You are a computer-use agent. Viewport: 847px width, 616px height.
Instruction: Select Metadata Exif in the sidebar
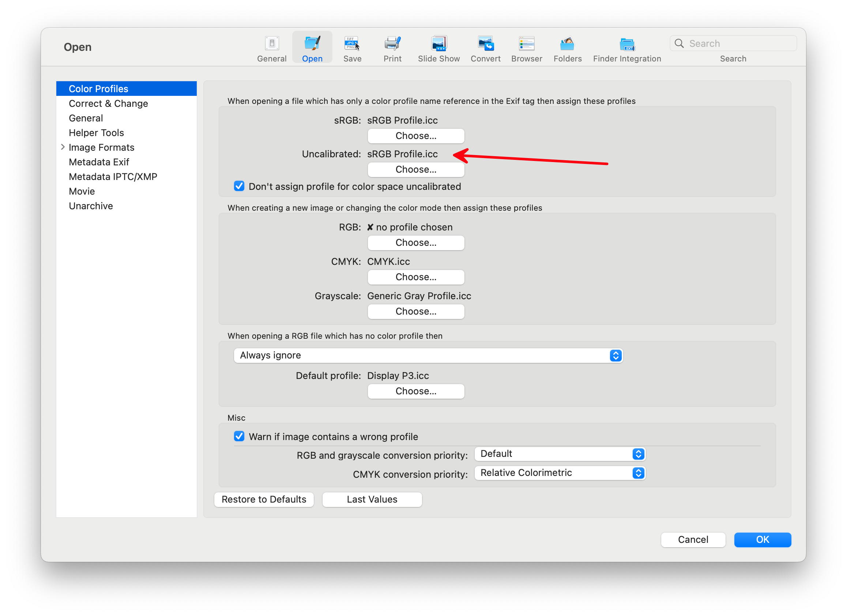coord(126,162)
